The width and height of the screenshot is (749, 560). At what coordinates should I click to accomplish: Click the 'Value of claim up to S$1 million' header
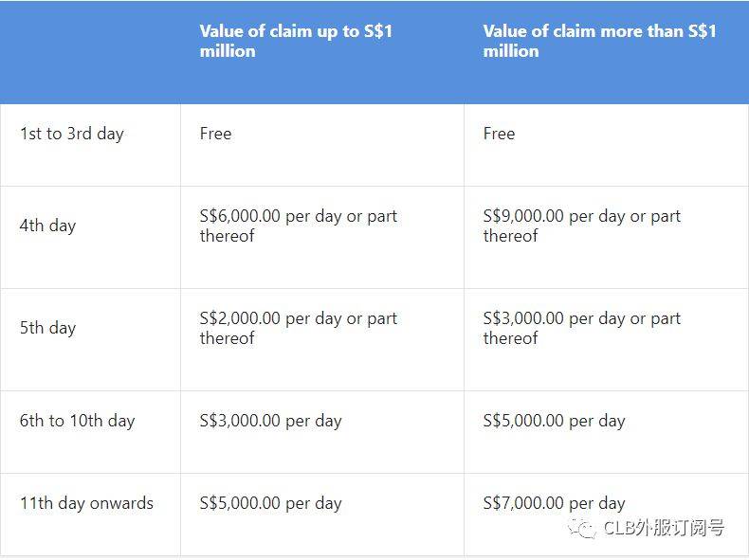point(296,41)
